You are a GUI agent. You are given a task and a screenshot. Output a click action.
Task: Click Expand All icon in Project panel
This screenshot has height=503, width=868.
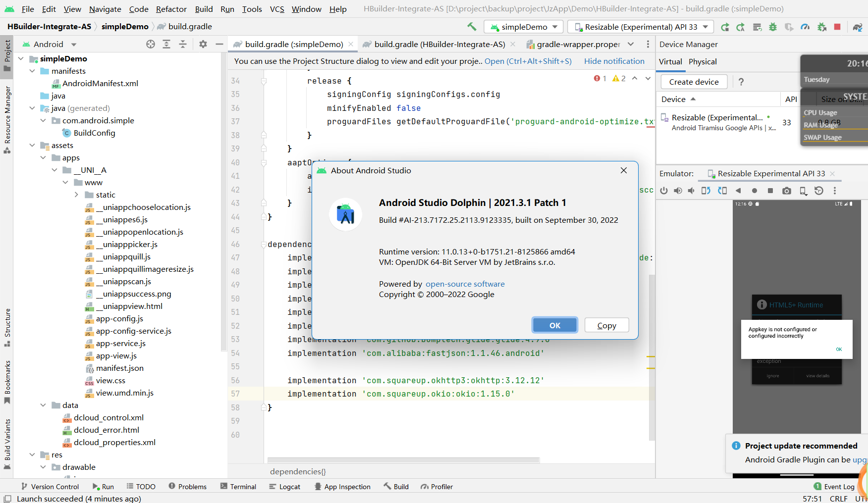[166, 44]
